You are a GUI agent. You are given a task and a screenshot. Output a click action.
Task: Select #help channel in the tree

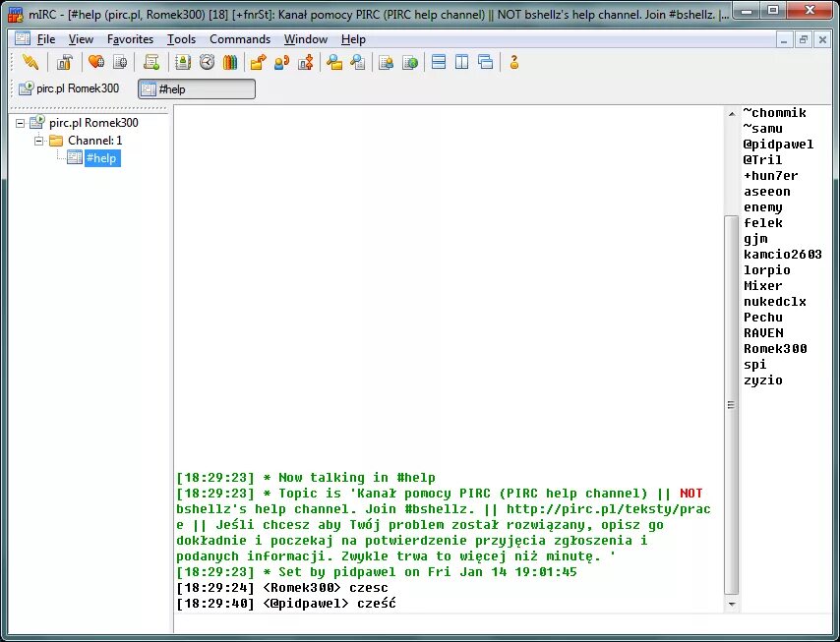click(x=101, y=158)
